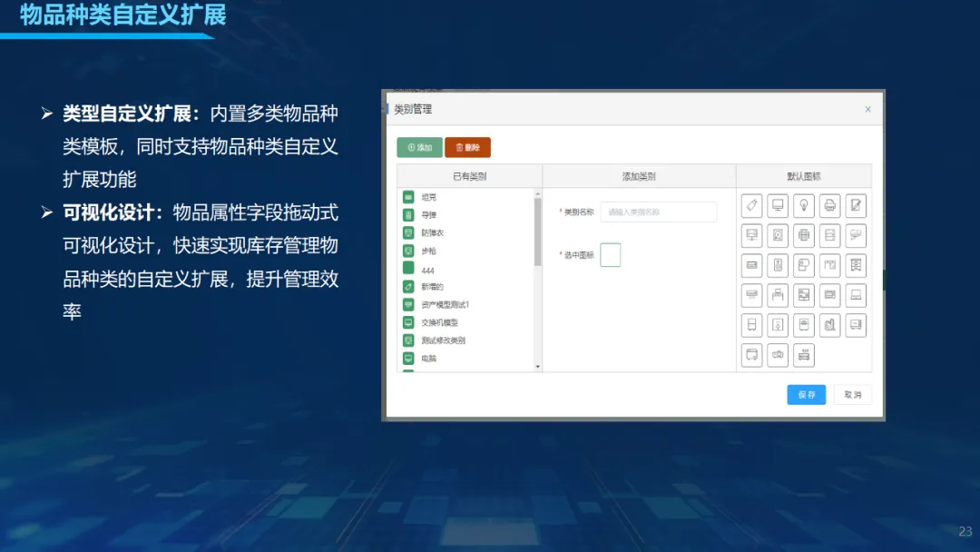Select the USB flash drive default icon
Viewport: 980px width, 552px height.
[752, 206]
